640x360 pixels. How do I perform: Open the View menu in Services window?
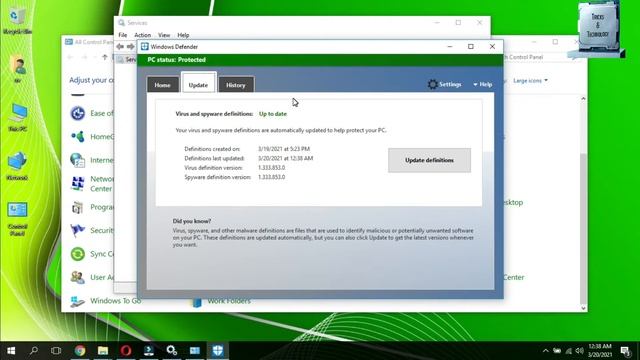pos(164,35)
